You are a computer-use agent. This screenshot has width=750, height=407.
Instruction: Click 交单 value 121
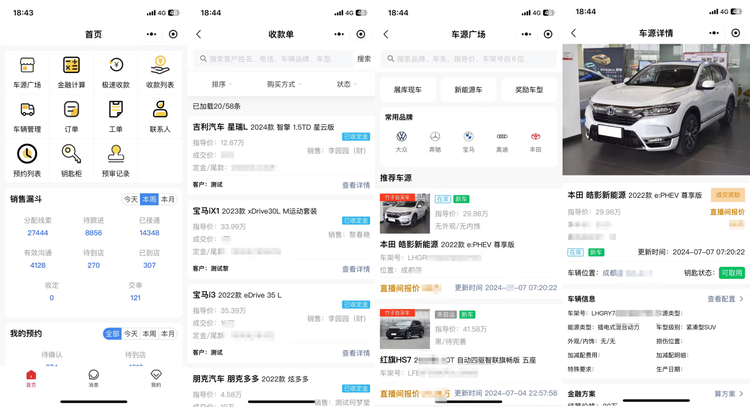(135, 298)
